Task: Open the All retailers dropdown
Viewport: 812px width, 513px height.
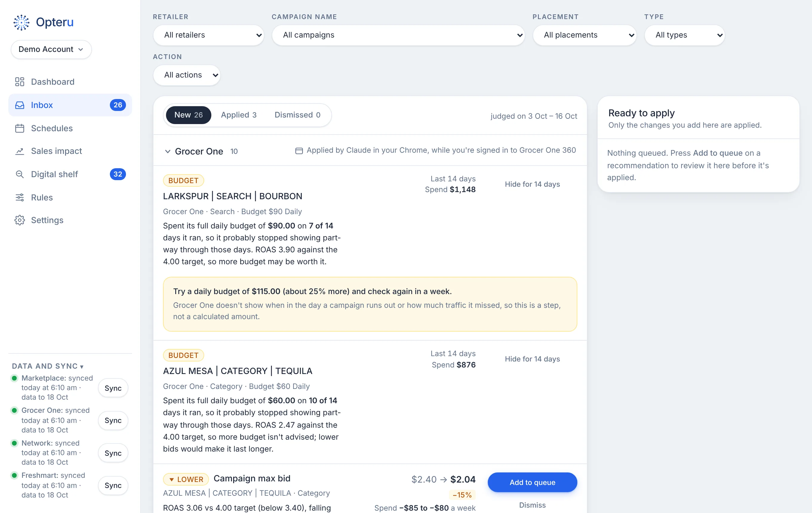Action: pyautogui.click(x=208, y=35)
